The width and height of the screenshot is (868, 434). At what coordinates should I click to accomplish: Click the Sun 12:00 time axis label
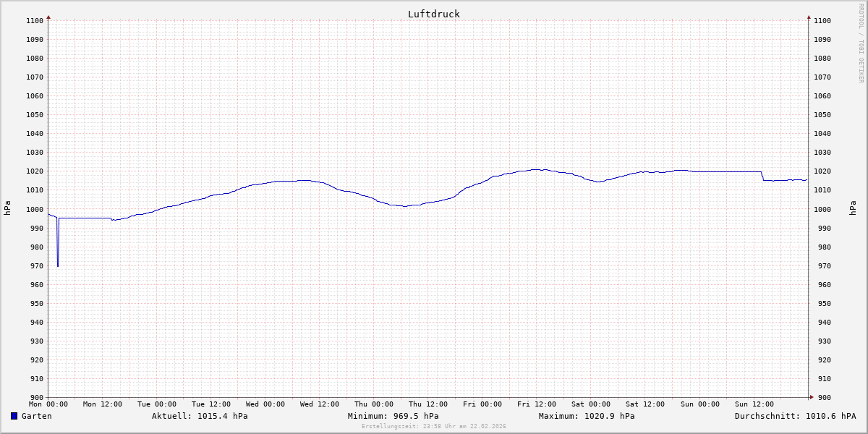click(x=754, y=404)
